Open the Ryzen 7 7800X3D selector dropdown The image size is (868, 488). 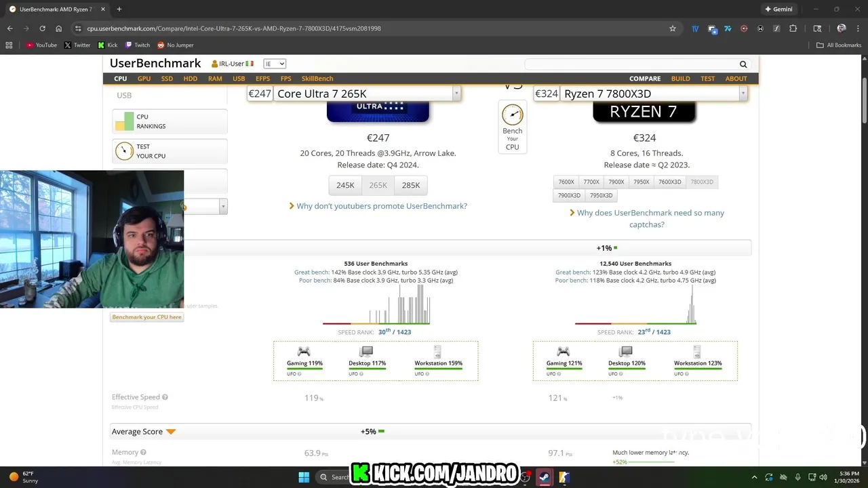tap(743, 94)
